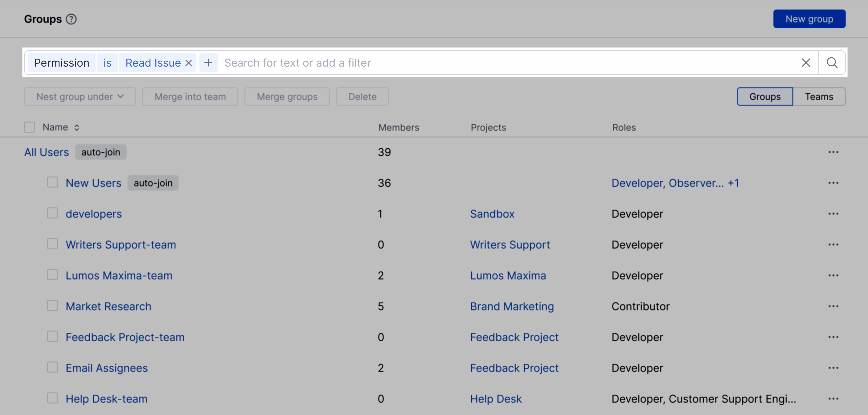Add a new filter with the plus icon
The width and height of the screenshot is (868, 415).
tap(209, 62)
